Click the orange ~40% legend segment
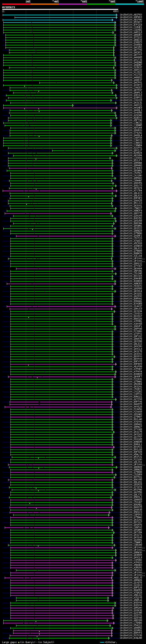Screen dimensions: 146x644 45,4
